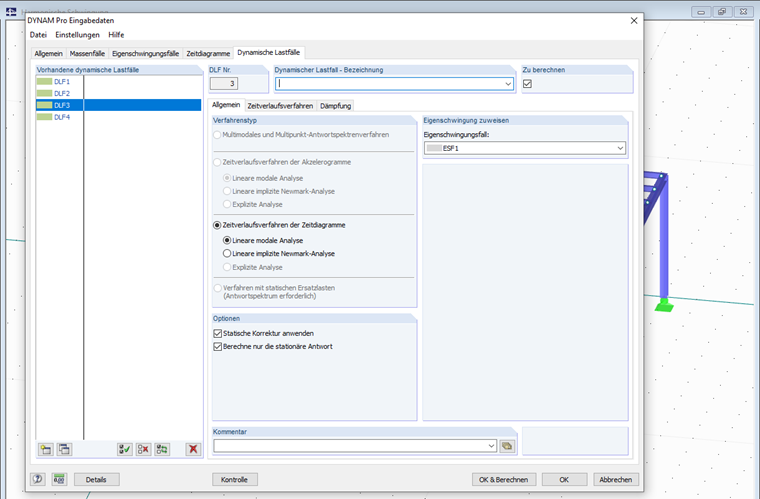Click the DLF4 color swatch
The width and height of the screenshot is (760, 499).
click(45, 117)
